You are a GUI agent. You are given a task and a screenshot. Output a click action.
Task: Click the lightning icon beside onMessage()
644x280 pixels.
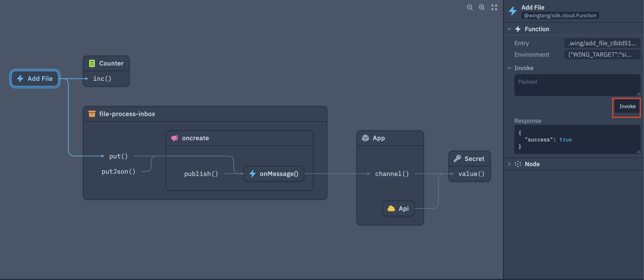[252, 174]
